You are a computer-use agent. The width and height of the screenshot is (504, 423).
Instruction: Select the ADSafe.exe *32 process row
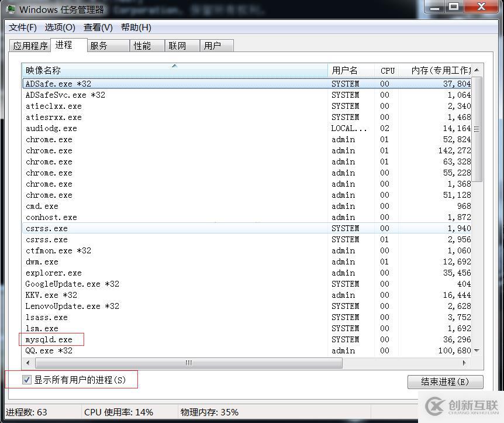pyautogui.click(x=247, y=84)
